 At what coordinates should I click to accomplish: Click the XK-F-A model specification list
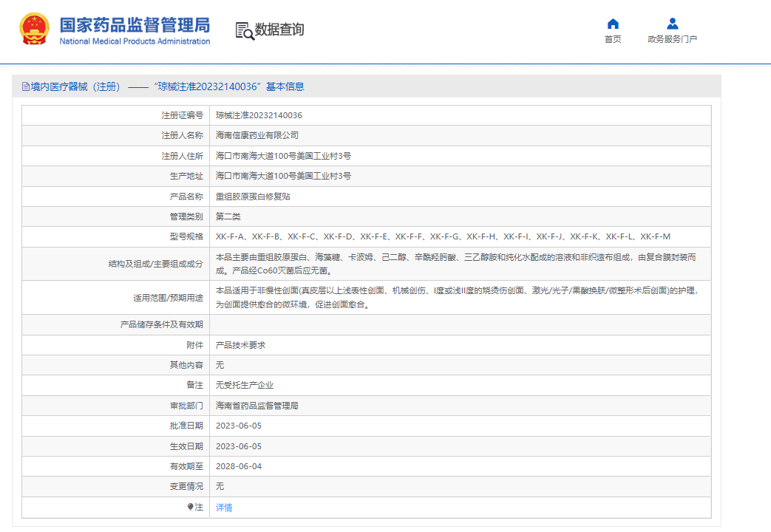coord(443,237)
